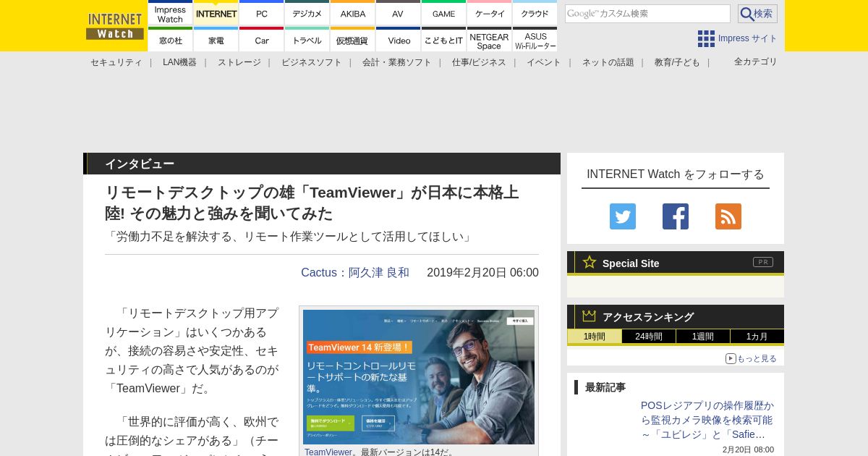Open the Impress Watch site tab

point(171,13)
